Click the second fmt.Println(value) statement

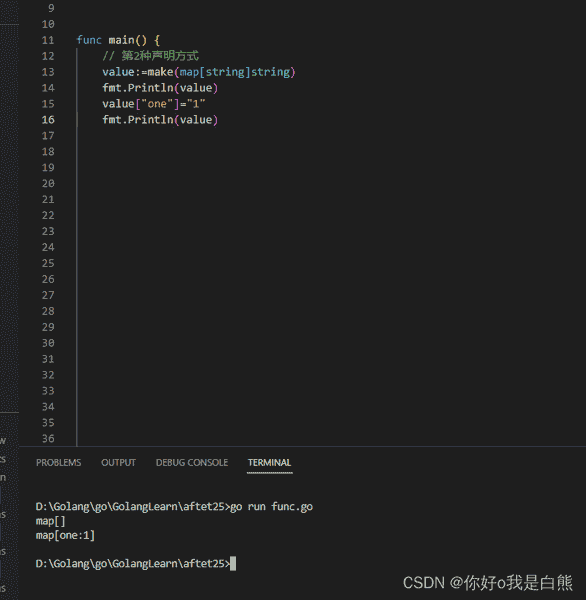(160, 120)
